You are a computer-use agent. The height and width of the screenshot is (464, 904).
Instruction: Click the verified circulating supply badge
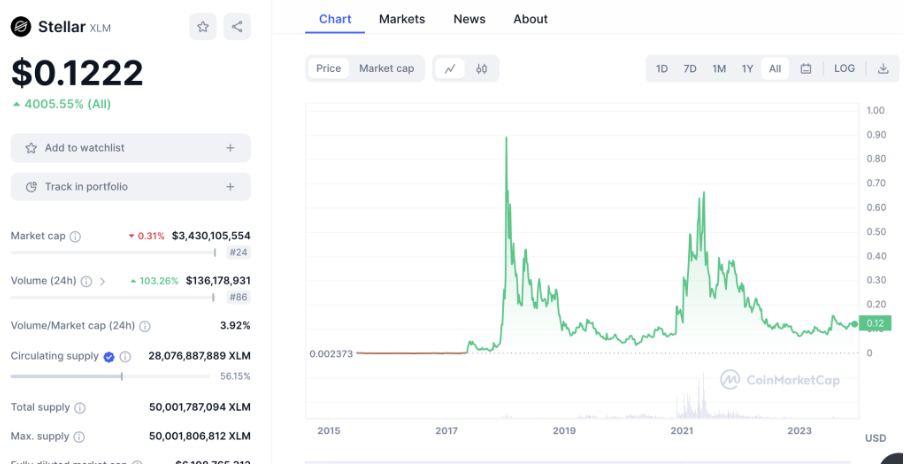pyautogui.click(x=109, y=357)
